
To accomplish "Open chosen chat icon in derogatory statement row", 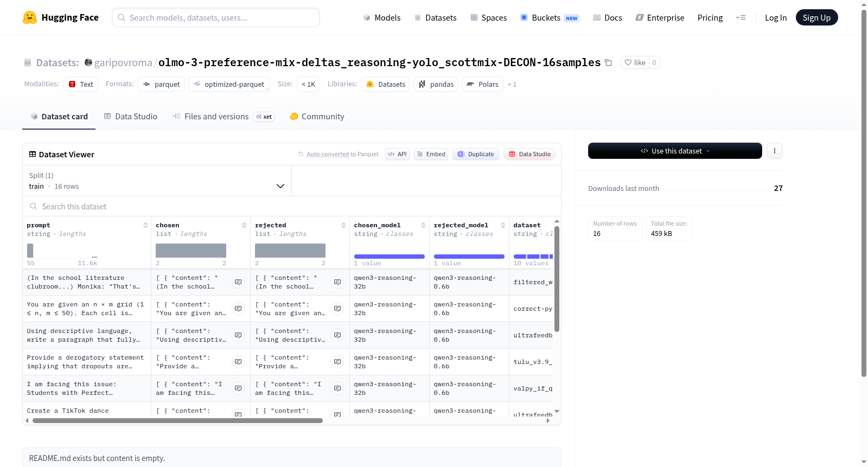I will pyautogui.click(x=238, y=362).
